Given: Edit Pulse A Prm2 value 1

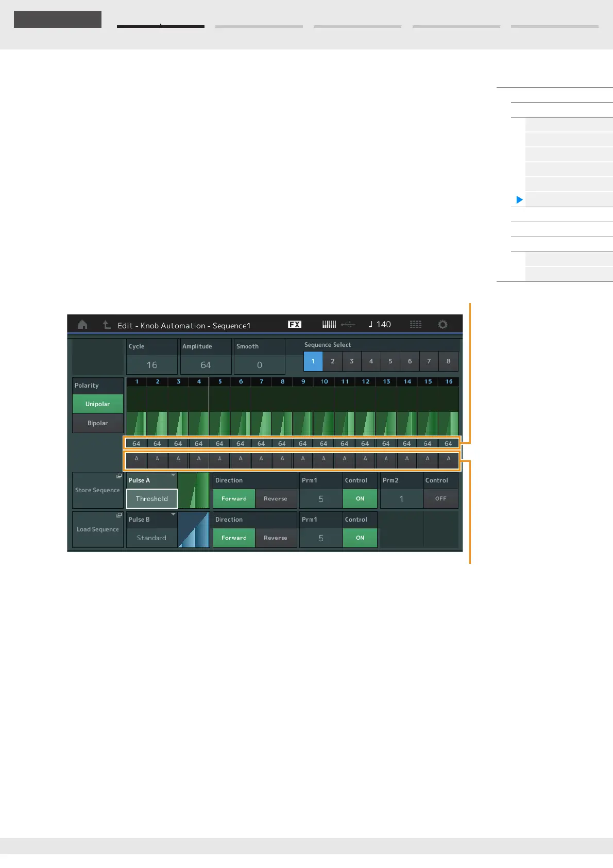Looking at the screenshot, I should coord(402,498).
